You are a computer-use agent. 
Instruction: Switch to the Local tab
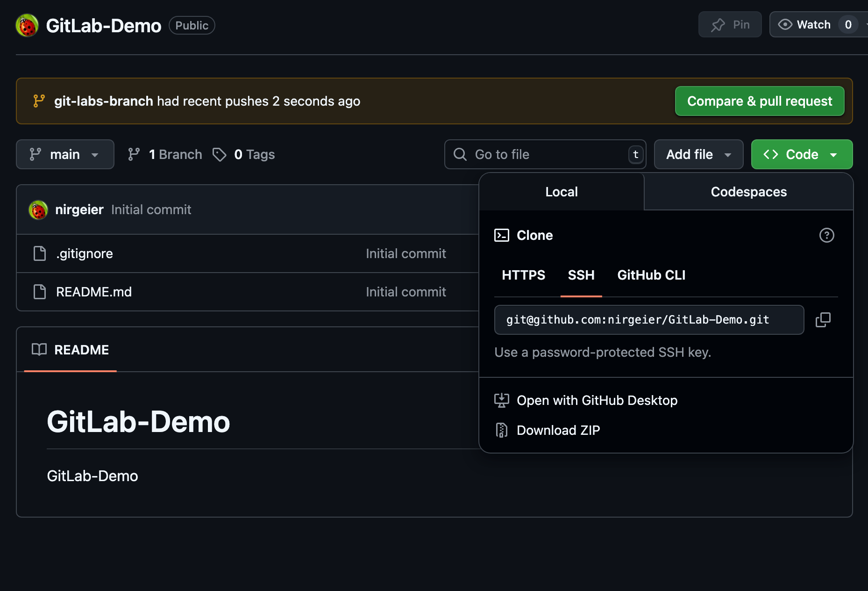click(562, 192)
